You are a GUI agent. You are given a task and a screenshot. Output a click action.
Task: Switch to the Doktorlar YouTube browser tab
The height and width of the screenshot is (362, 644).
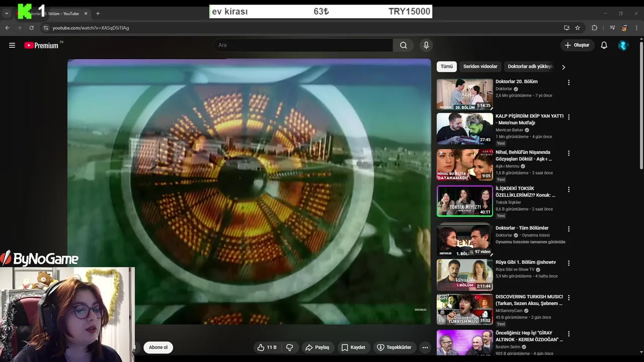55,14
